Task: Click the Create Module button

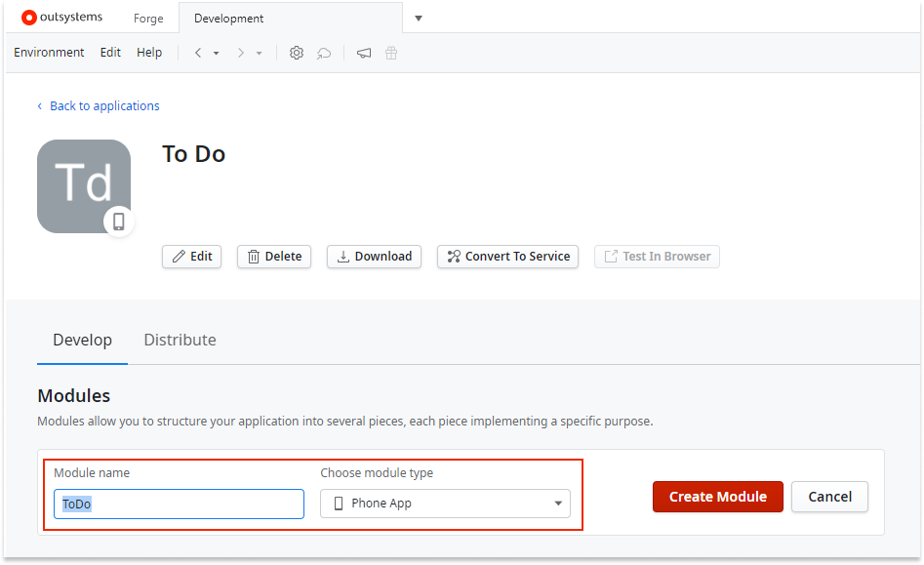Action: (x=717, y=497)
